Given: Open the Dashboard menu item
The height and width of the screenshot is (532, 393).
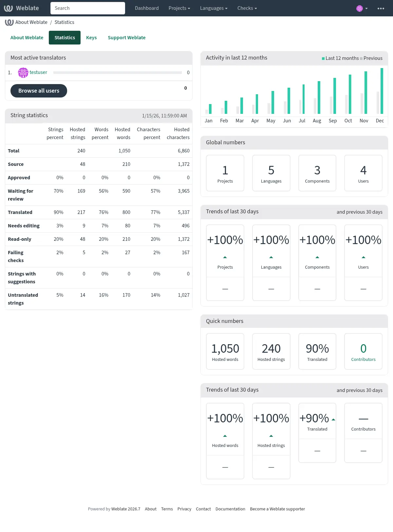Looking at the screenshot, I should (x=147, y=8).
